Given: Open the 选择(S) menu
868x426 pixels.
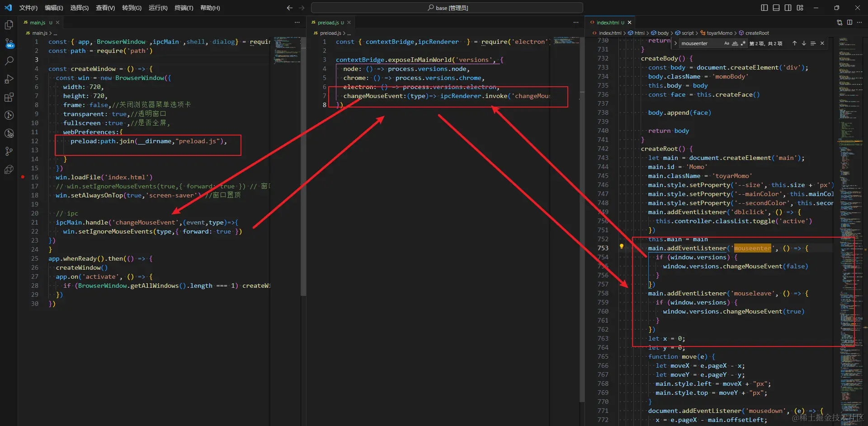Looking at the screenshot, I should click(x=80, y=8).
